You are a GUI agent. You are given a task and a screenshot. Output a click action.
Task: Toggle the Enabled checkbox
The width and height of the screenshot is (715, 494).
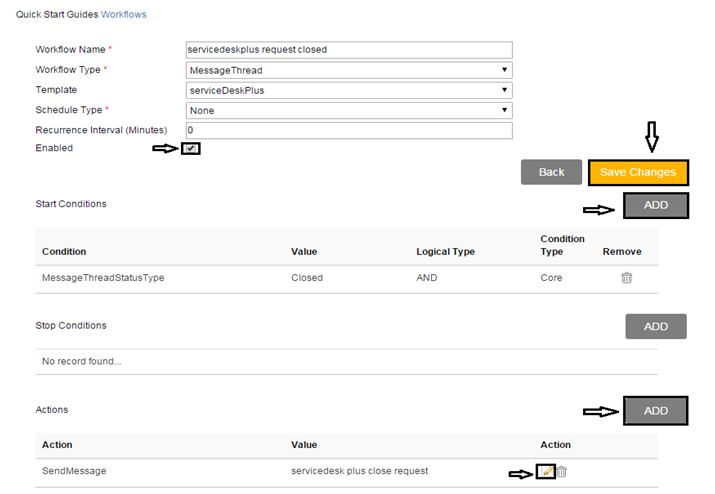click(191, 149)
